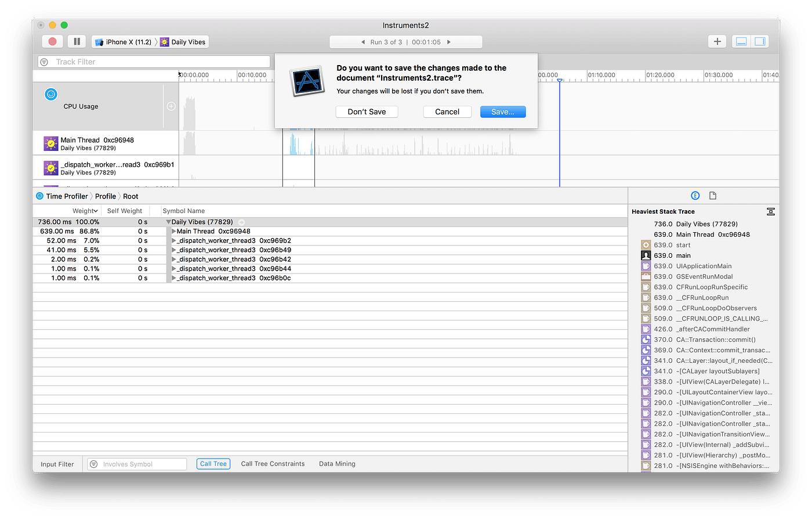Click Don't Save in the dialog
812x519 pixels.
click(367, 111)
